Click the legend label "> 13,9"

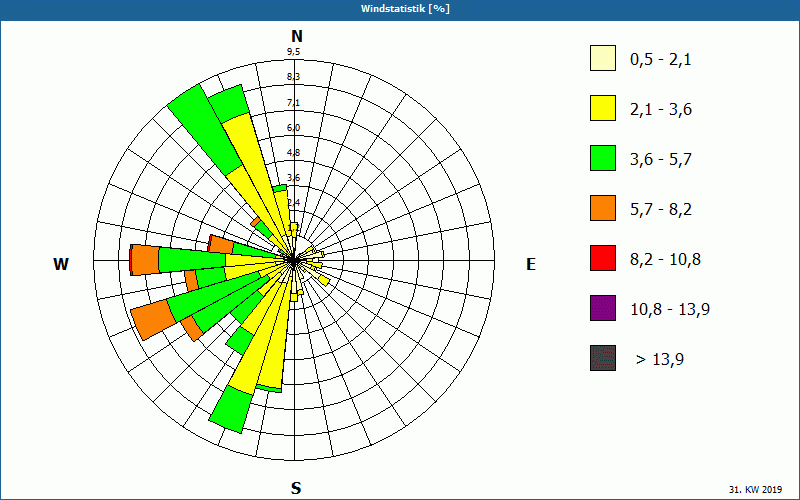coord(660,360)
